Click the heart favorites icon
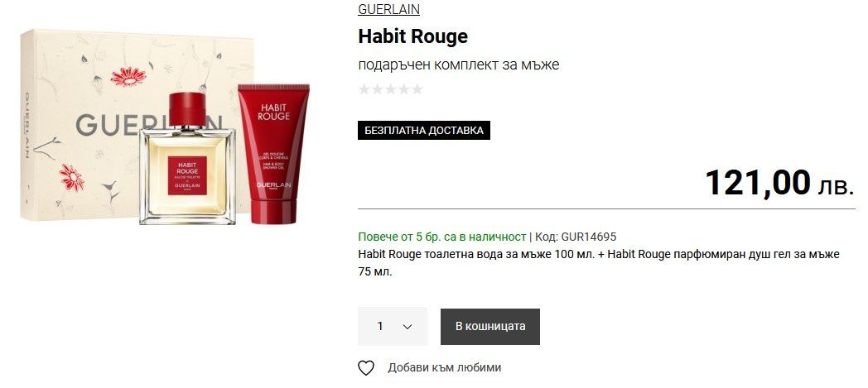 tap(365, 367)
